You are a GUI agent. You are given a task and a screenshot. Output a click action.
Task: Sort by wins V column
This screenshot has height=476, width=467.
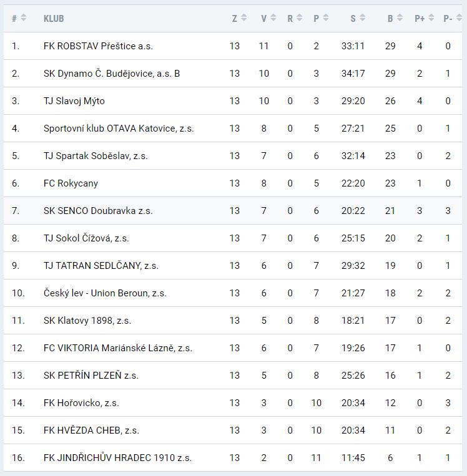268,18
